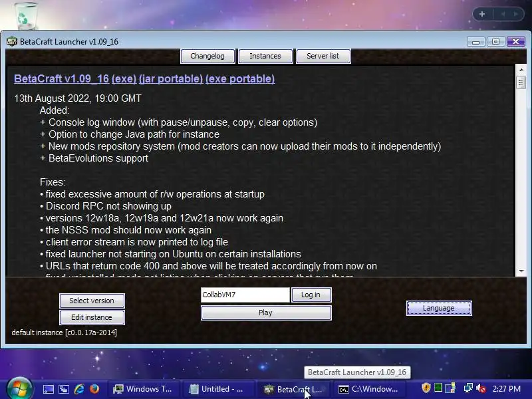Viewport: 532px width, 399px height.
Task: Minimize the BetaCraft Launcher window
Action: pos(475,42)
